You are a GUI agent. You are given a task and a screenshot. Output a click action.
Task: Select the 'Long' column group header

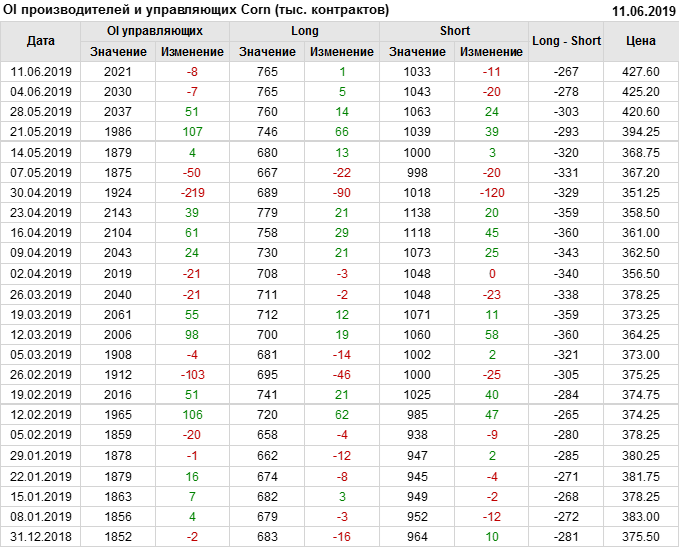pyautogui.click(x=305, y=31)
